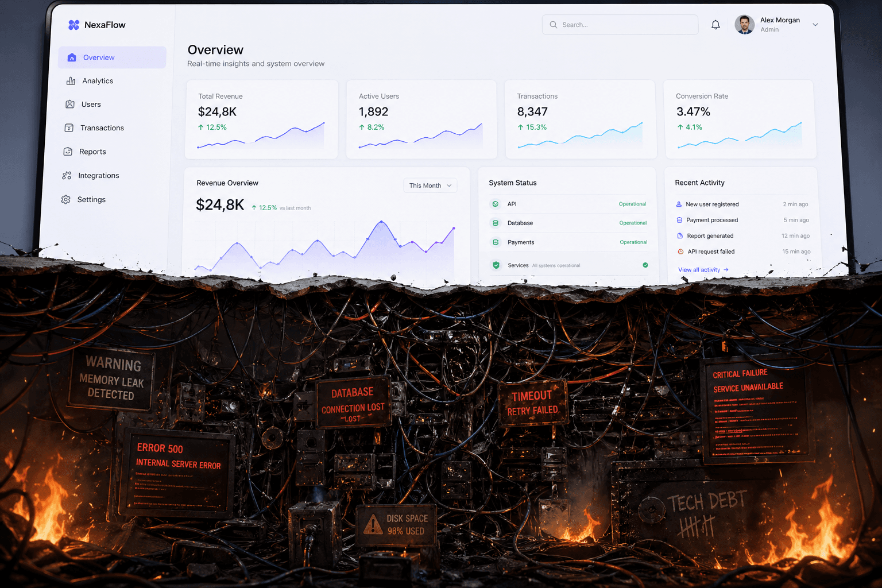882x588 pixels.
Task: Click the Analytics bar chart icon
Action: click(71, 81)
